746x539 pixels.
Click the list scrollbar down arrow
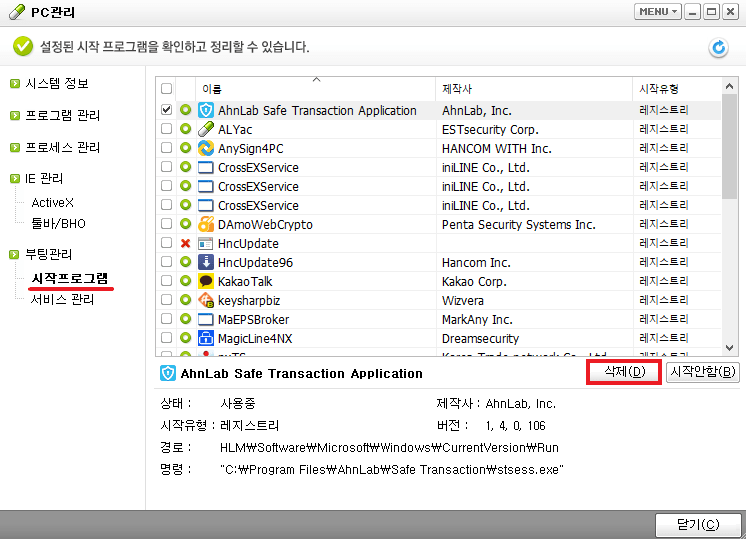729,348
